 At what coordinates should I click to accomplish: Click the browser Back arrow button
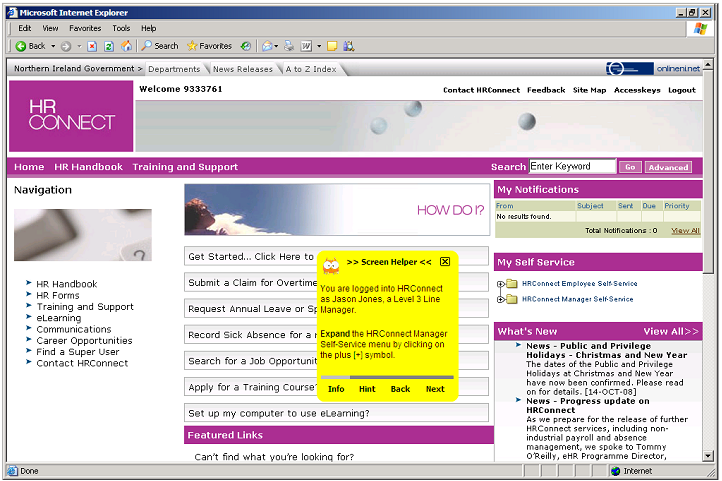click(x=30, y=46)
